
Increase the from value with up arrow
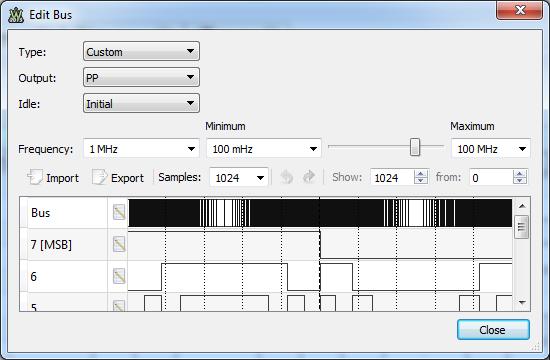tap(520, 173)
